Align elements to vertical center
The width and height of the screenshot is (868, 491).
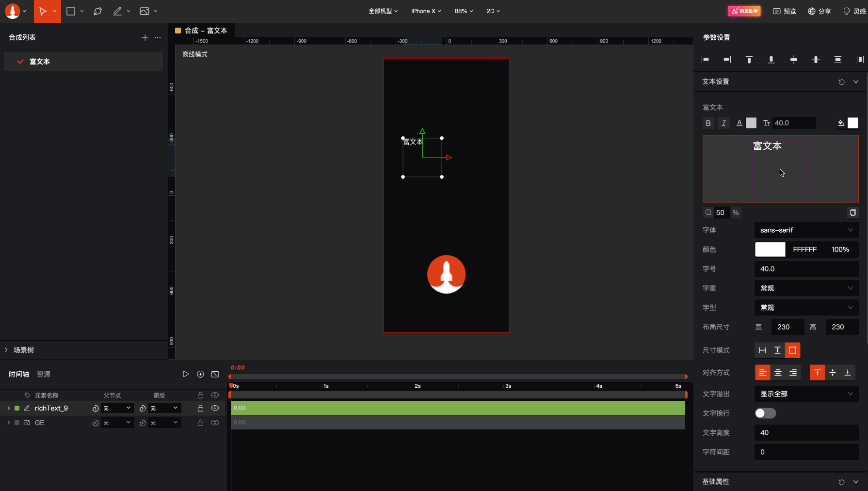[x=816, y=60]
